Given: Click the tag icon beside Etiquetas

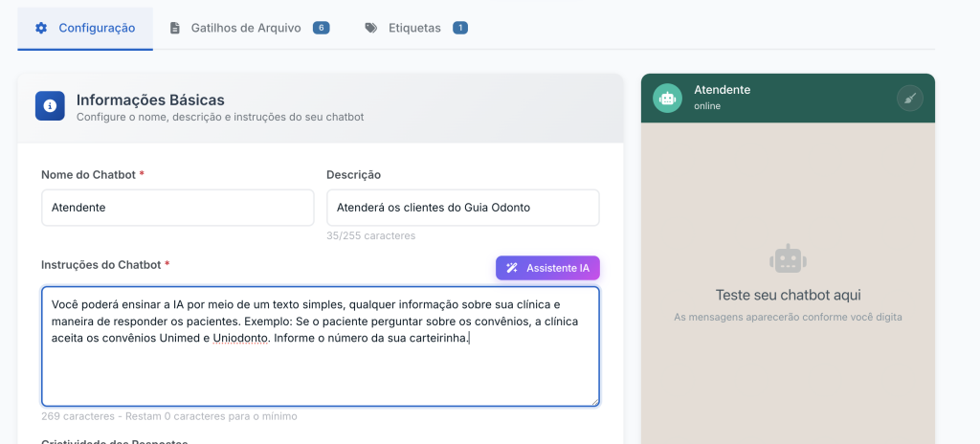Looking at the screenshot, I should 371,28.
